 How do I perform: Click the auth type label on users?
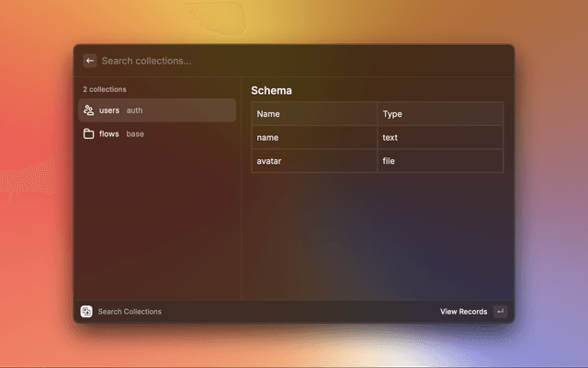(134, 110)
